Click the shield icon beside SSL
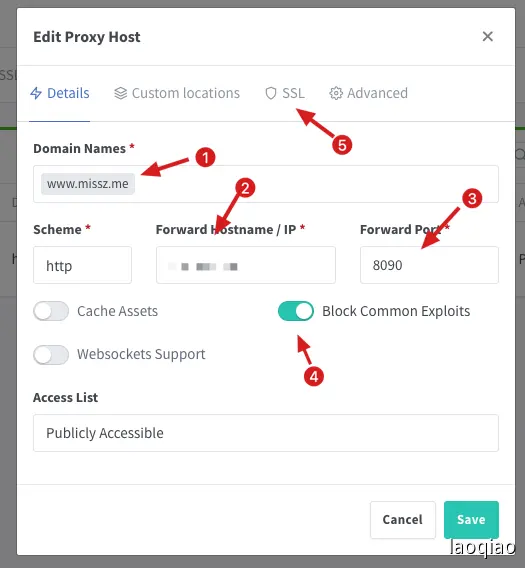525x568 pixels. click(271, 93)
